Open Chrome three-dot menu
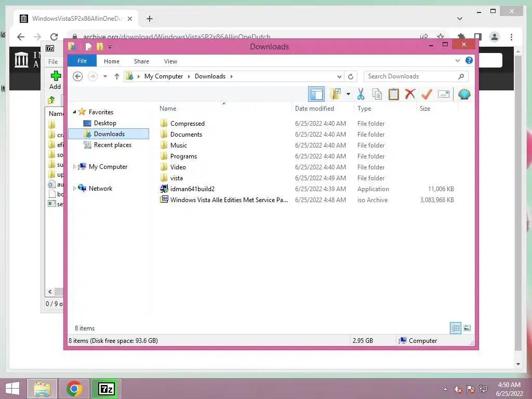The height and width of the screenshot is (399, 532). click(x=511, y=37)
